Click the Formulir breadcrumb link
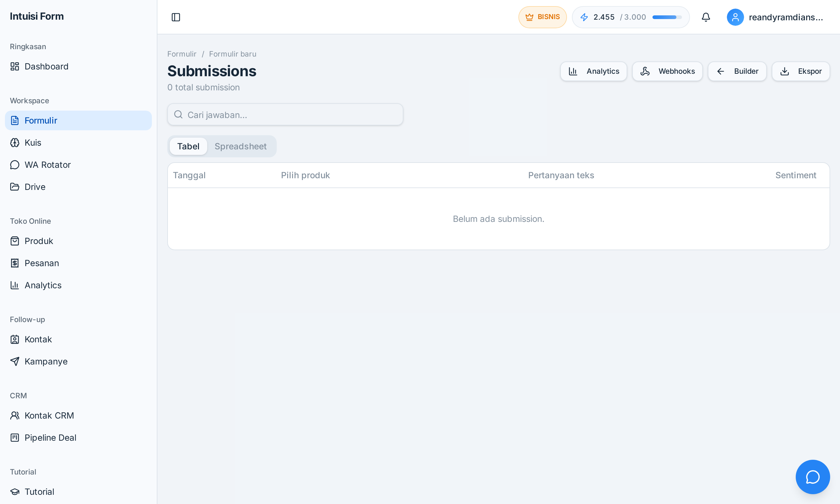This screenshot has width=840, height=504. coord(182,54)
